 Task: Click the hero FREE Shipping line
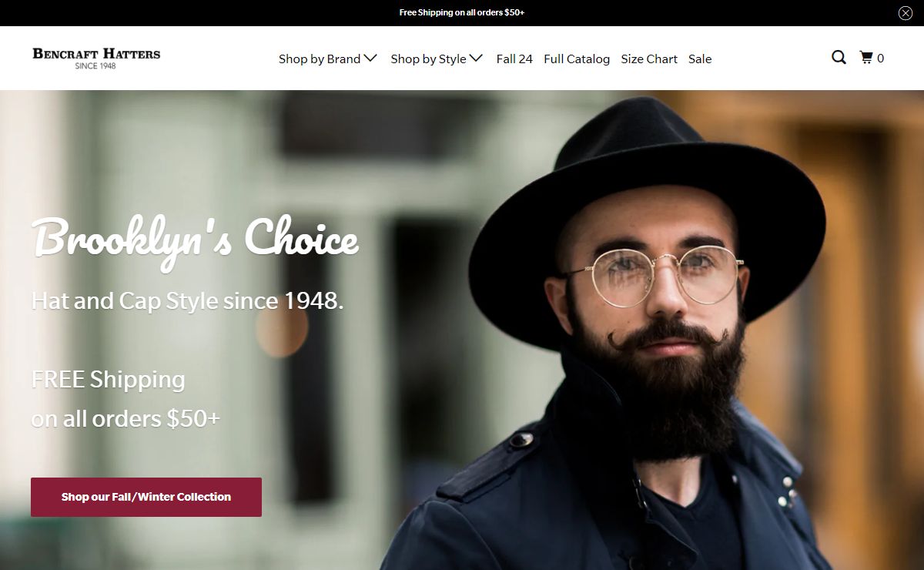[x=109, y=380]
